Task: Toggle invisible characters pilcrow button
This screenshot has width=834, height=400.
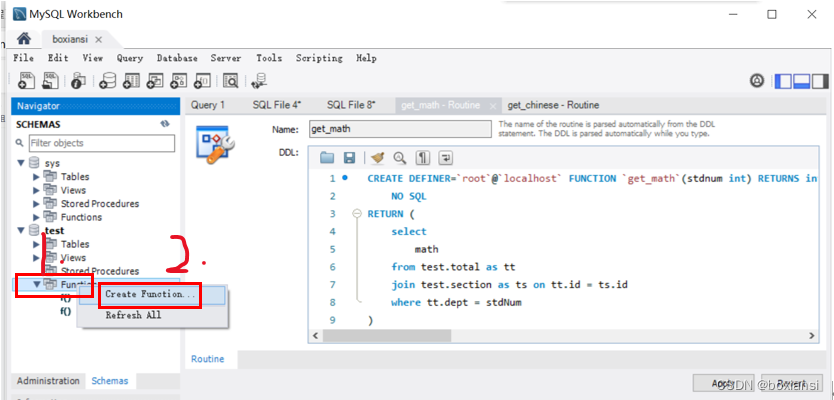Action: [x=423, y=157]
